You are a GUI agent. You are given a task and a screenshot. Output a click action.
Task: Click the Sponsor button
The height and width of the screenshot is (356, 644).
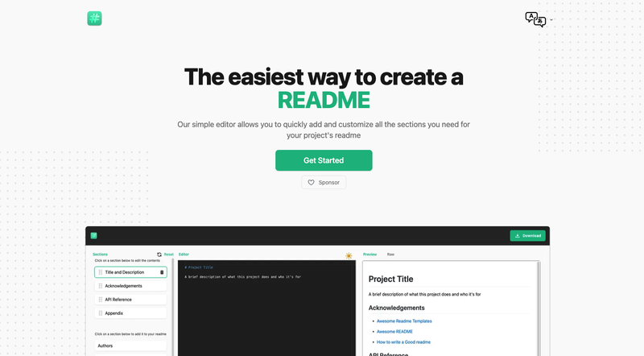pos(324,182)
